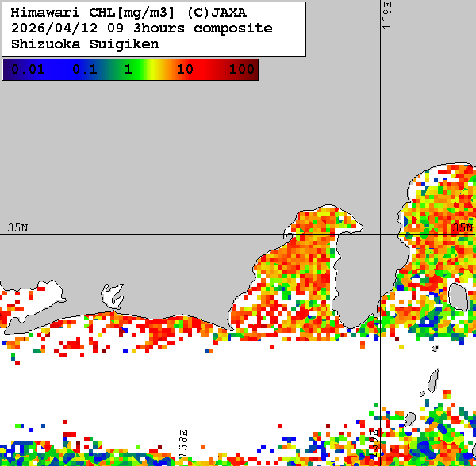
Task: Click the large oval island east of Izu
Action: [458, 296]
